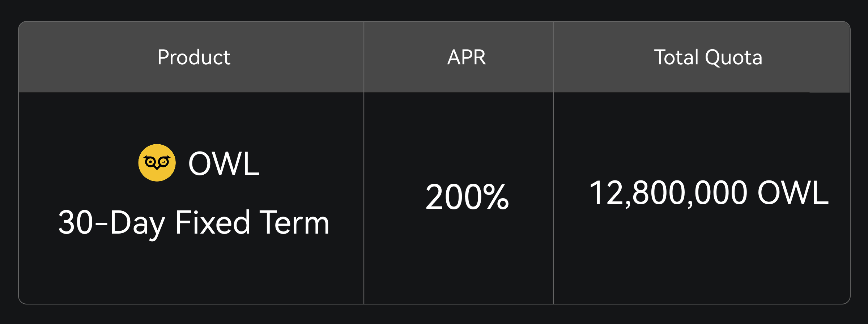Viewport: 868px width, 324px height.
Task: Click the percent sign after 200
Action: [495, 197]
